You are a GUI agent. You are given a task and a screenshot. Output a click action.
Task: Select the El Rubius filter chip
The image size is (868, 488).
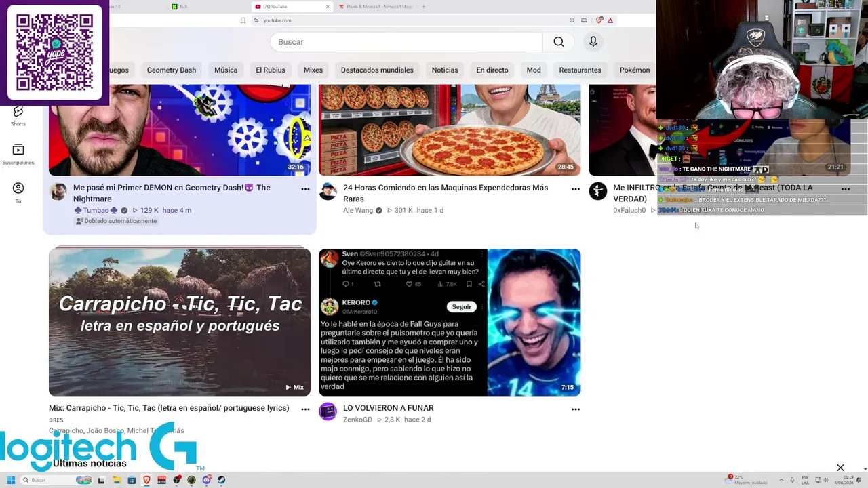[x=271, y=70]
